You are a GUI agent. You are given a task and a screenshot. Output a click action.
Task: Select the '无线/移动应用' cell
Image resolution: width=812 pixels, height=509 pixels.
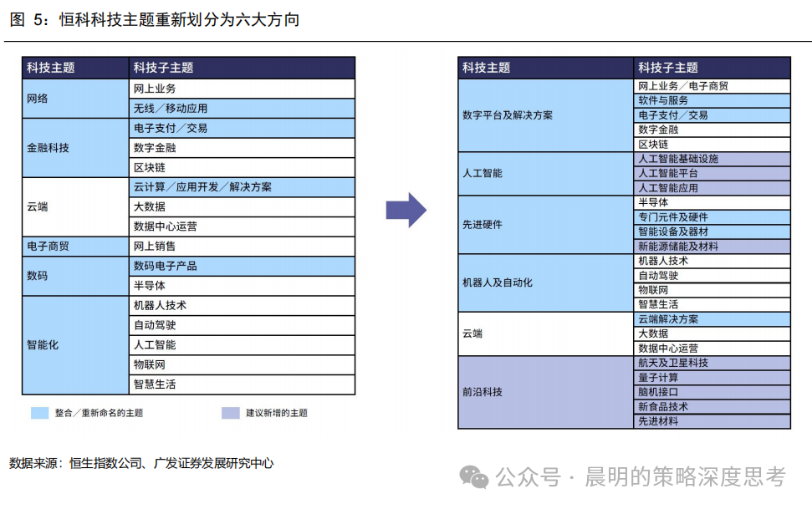242,108
